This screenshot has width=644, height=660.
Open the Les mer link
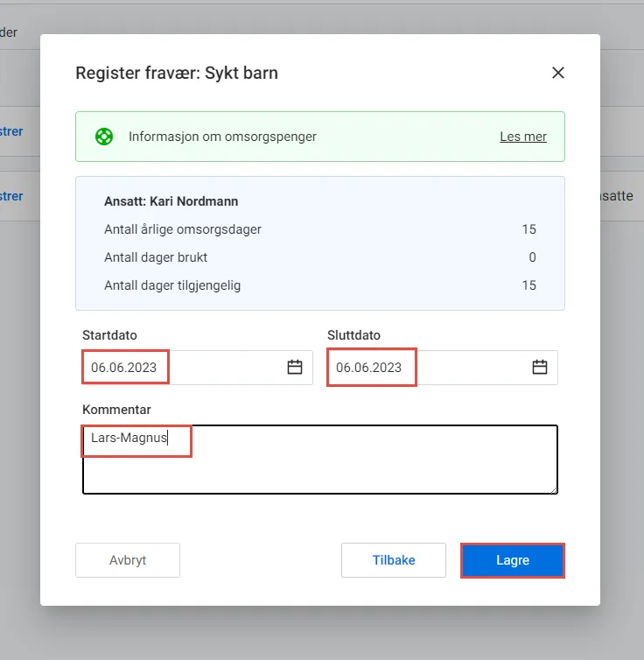tap(523, 137)
